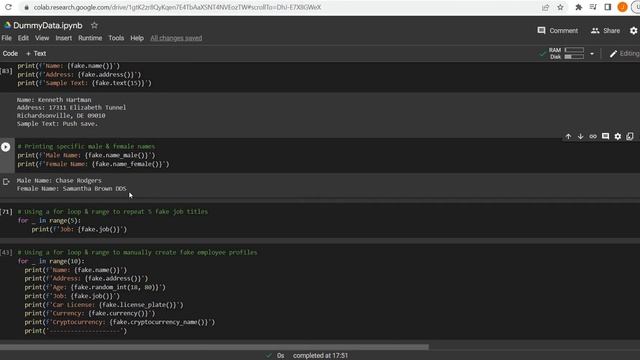The image size is (640, 360).
Task: Copy link to the selected cell
Action: (593, 136)
